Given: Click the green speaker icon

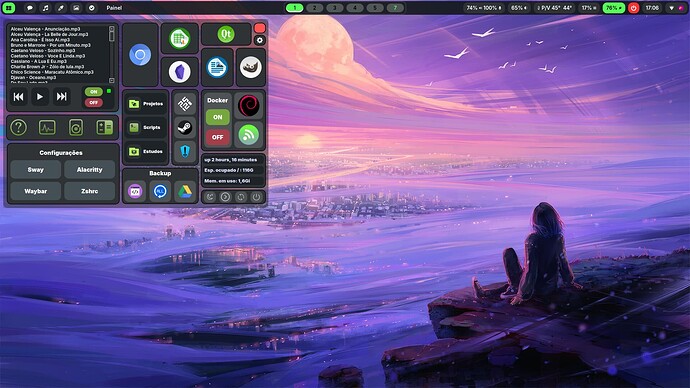Looking at the screenshot, I should 76,128.
